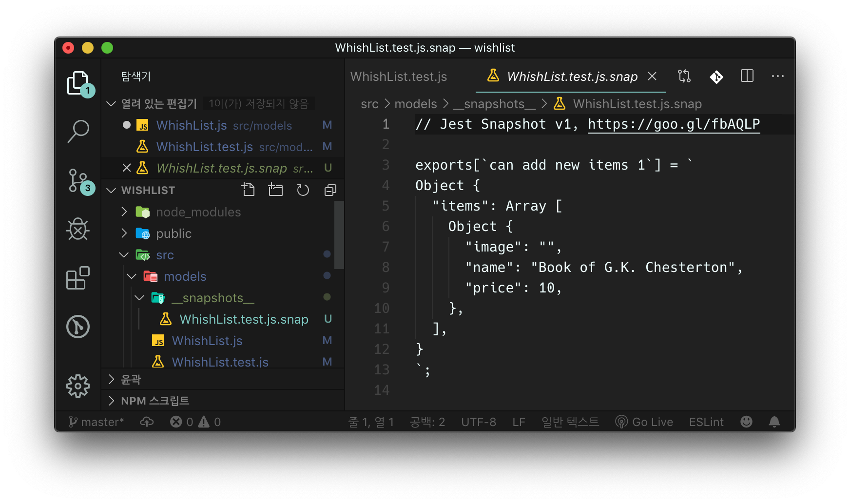850x504 pixels.
Task: Open the Debug view icon
Action: pos(78,229)
